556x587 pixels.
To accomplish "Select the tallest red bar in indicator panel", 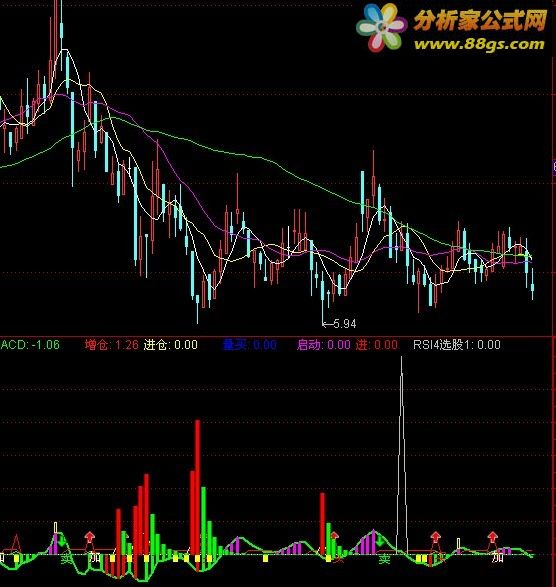I will click(197, 488).
